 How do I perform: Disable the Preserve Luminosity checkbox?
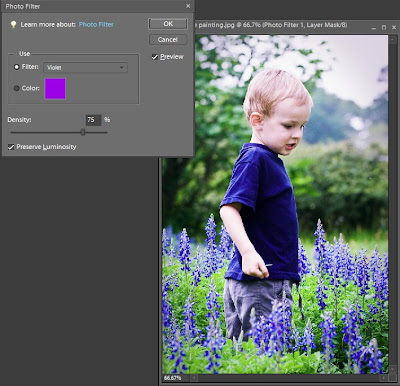11,147
